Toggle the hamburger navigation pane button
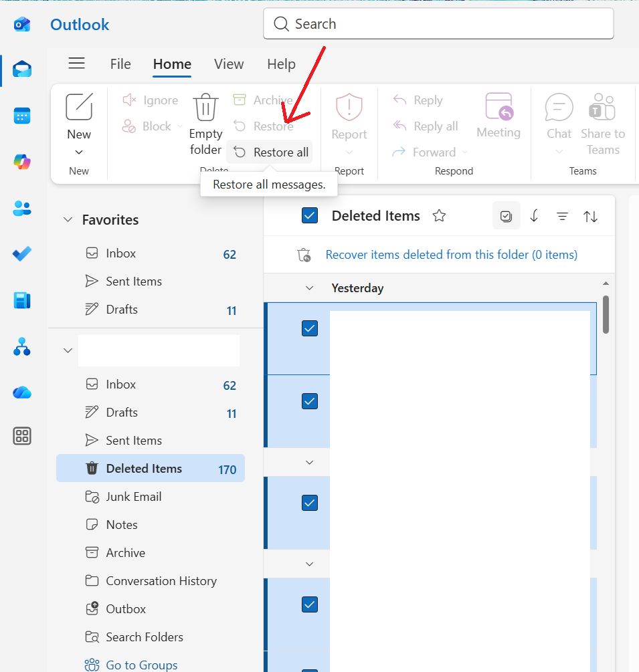Viewport: 639px width, 672px height. [x=76, y=64]
